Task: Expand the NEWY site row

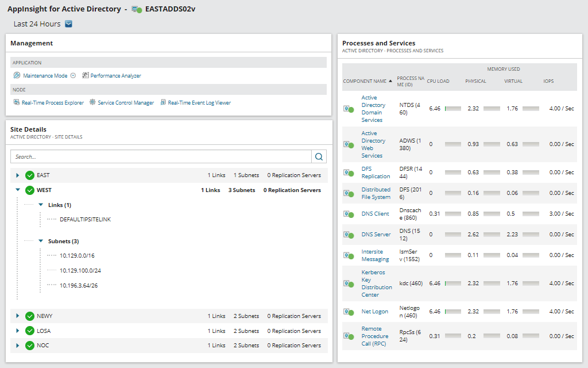Action: click(x=17, y=316)
